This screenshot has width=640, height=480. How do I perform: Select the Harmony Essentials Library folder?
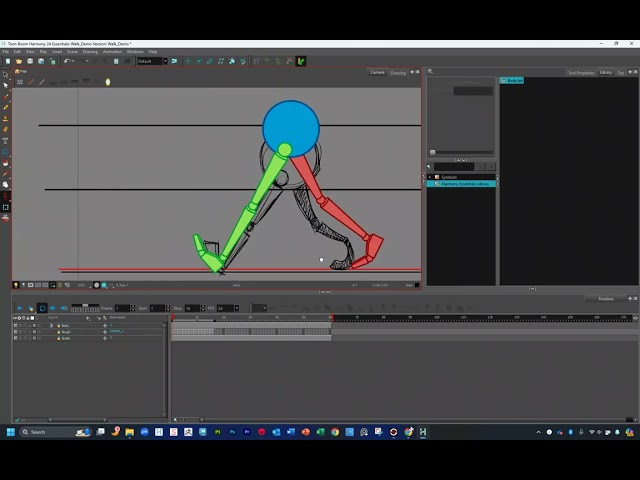click(461, 184)
